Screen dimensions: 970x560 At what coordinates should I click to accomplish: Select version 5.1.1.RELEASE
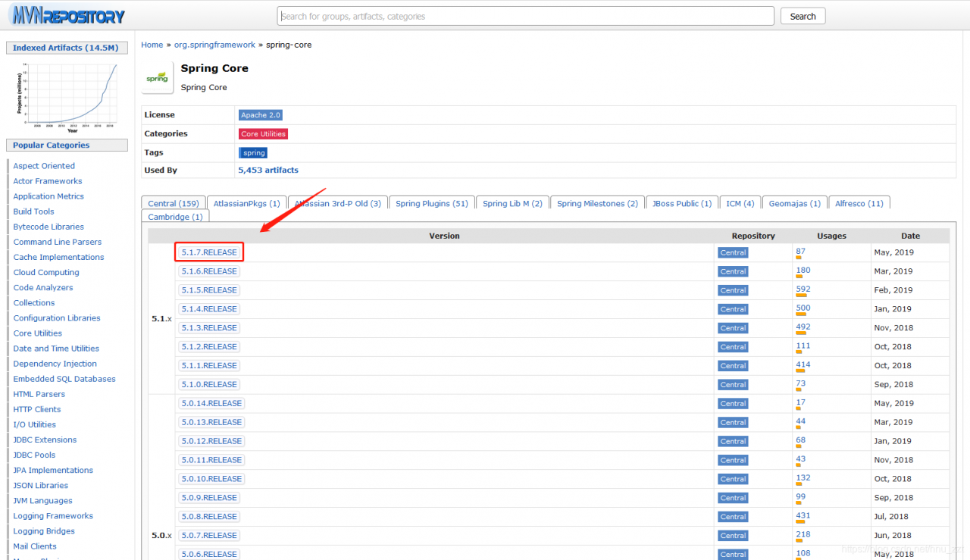[x=209, y=366]
